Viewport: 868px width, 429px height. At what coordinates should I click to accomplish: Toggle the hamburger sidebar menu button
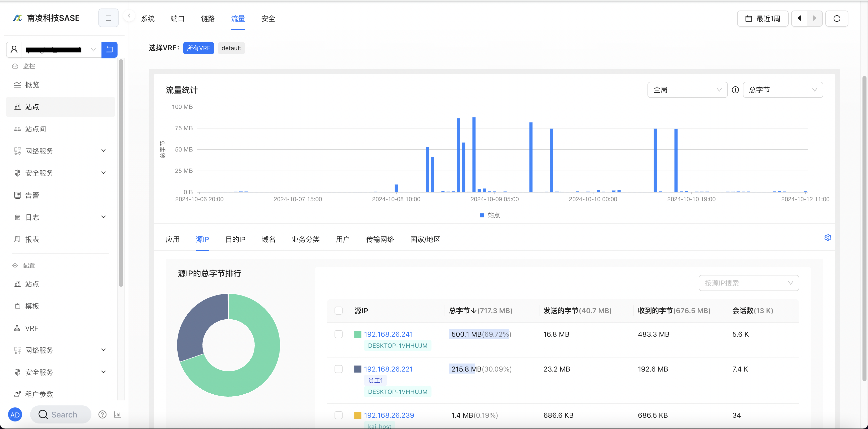(108, 18)
